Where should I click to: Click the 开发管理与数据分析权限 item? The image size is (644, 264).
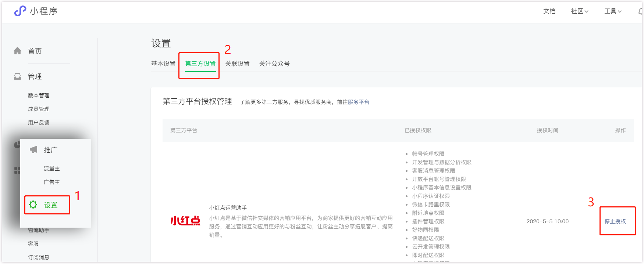442,162
